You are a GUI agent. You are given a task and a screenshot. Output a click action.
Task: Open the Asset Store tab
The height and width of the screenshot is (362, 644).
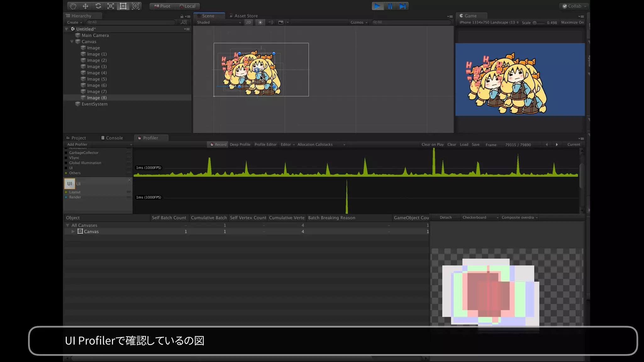[244, 16]
